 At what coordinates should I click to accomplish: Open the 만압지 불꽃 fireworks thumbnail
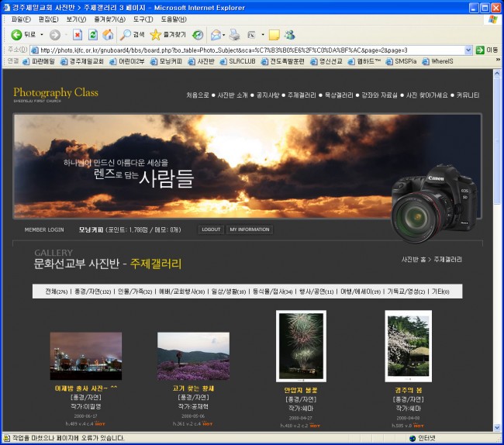[301, 346]
